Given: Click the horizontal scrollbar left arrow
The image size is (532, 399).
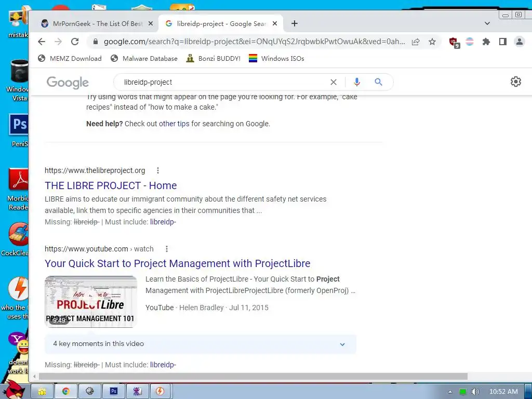Looking at the screenshot, I should coord(34,376).
